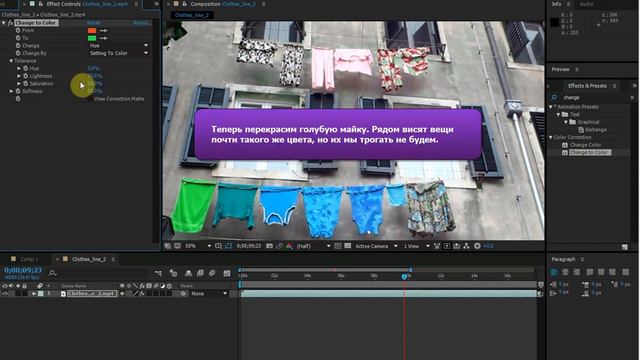640x360 pixels.
Task: Align paragraph left in Paragraph panel
Action: 554,272
